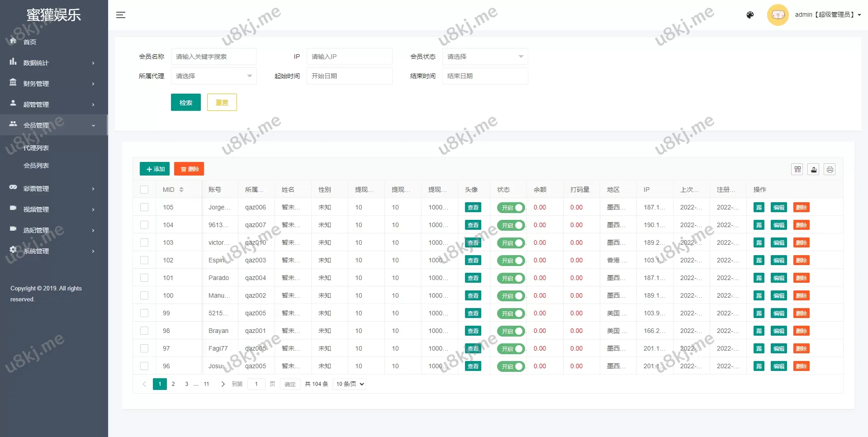Click the 添加 add button

click(x=155, y=169)
